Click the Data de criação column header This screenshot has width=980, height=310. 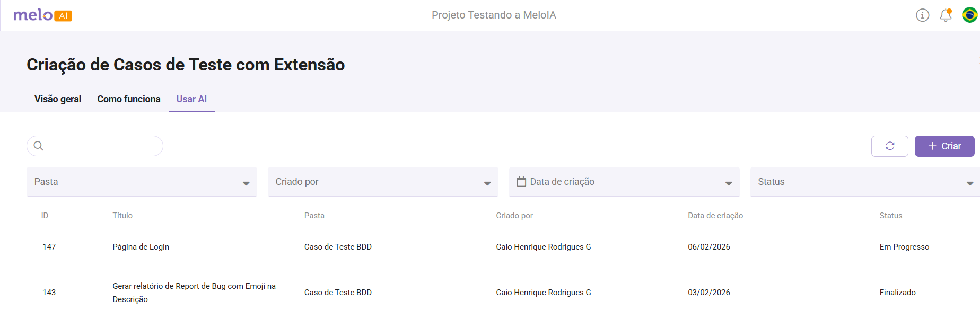click(715, 216)
